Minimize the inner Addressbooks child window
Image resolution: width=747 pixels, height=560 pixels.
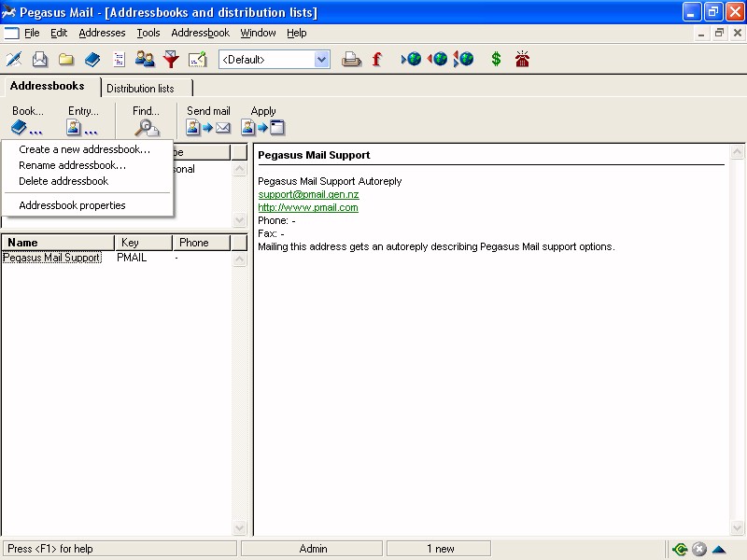point(701,33)
